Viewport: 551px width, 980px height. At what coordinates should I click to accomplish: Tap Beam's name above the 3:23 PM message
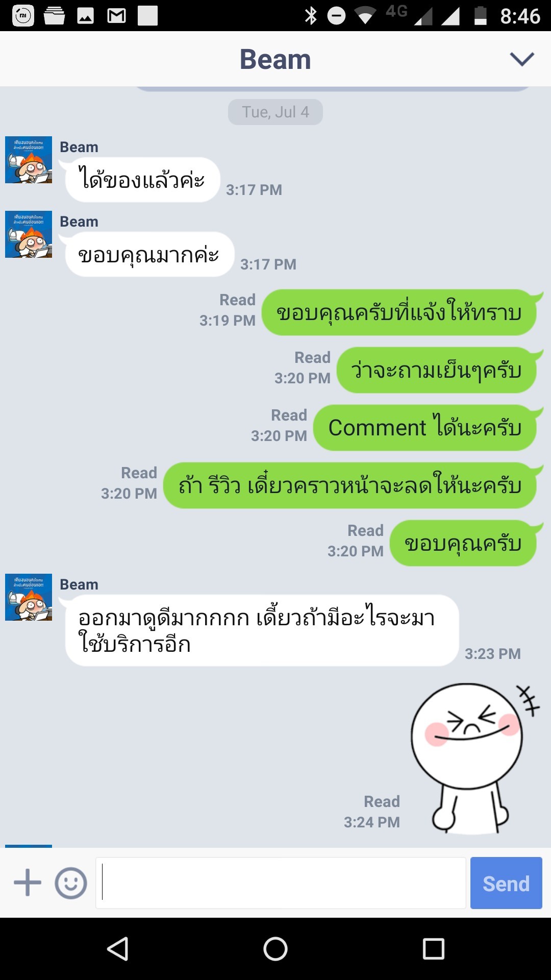point(79,584)
